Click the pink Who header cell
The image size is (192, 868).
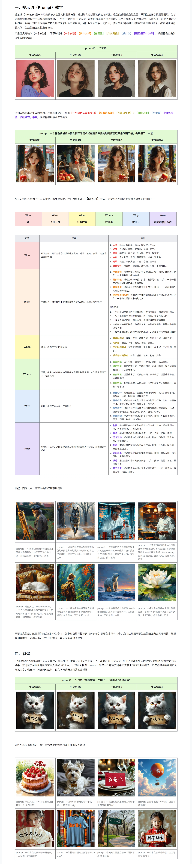(28, 215)
